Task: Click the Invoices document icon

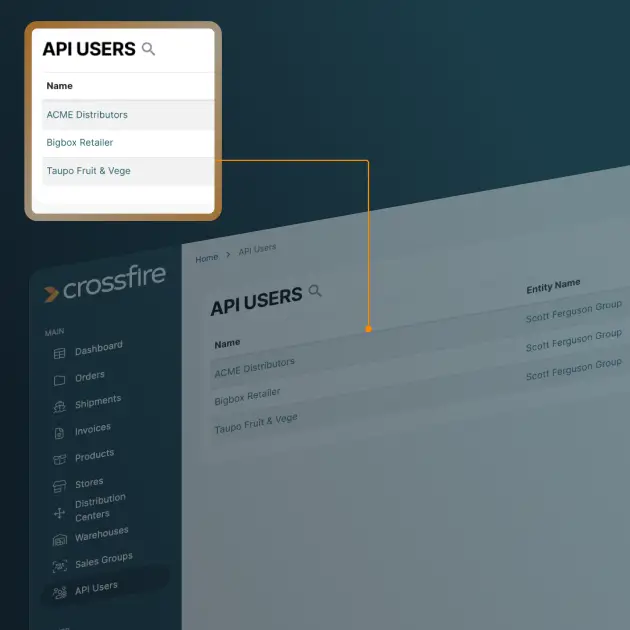Action: point(59,433)
